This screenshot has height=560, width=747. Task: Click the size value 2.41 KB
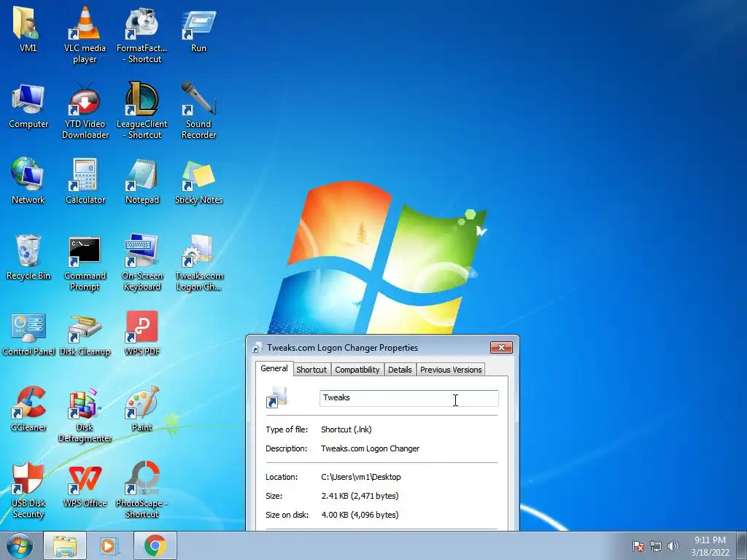point(360,496)
